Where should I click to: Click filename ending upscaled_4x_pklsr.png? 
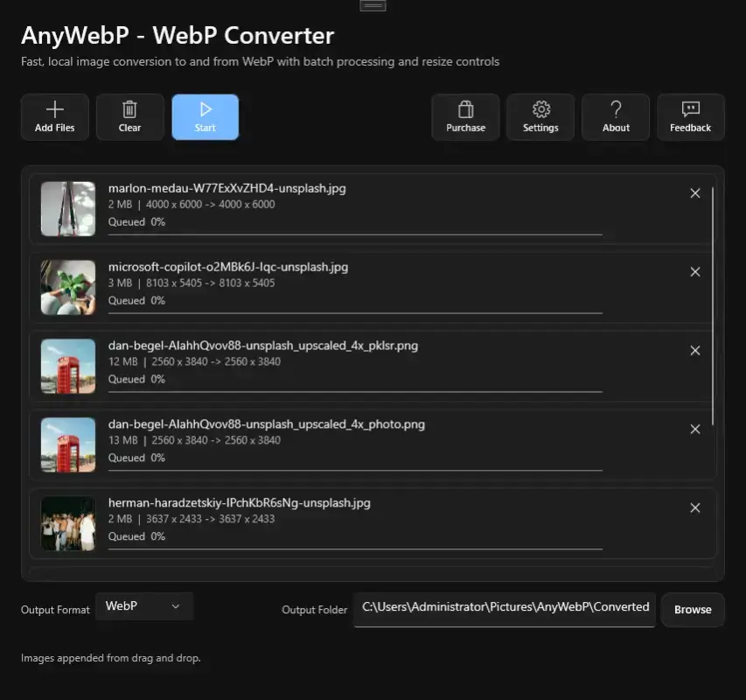point(263,346)
